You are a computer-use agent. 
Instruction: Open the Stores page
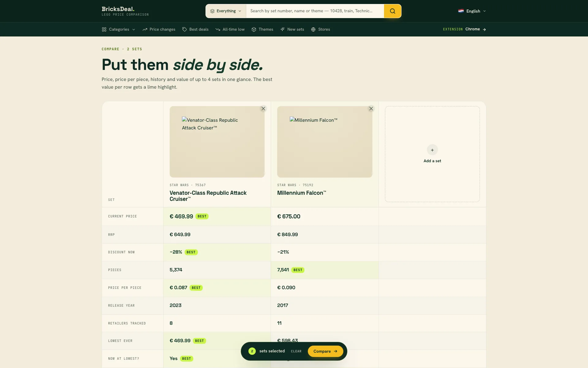(321, 29)
